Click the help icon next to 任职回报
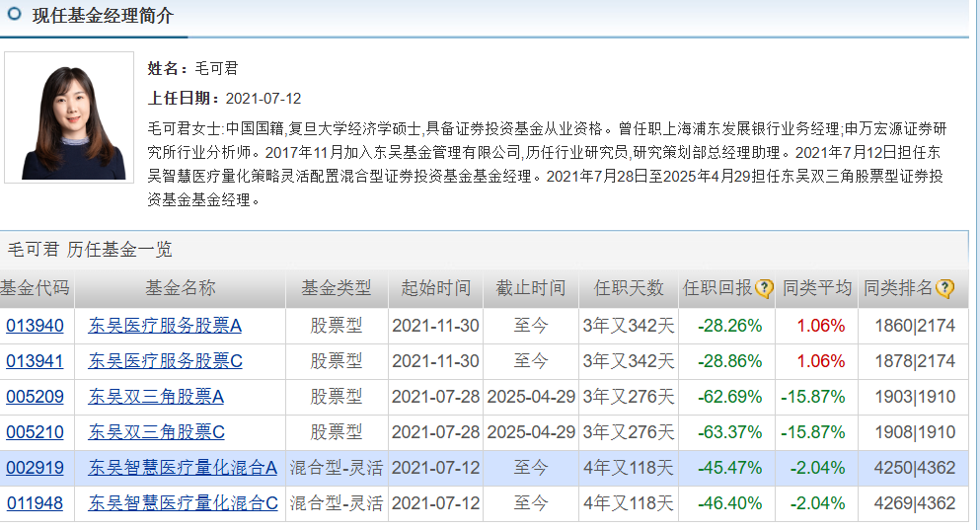 [764, 289]
